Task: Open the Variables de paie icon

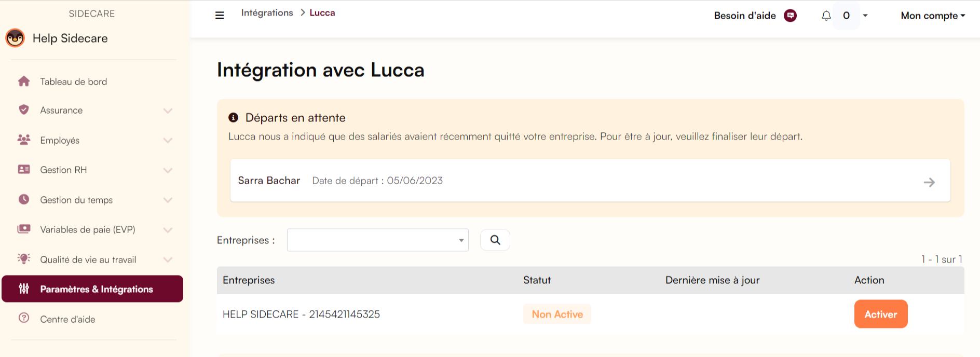Action: click(x=23, y=229)
